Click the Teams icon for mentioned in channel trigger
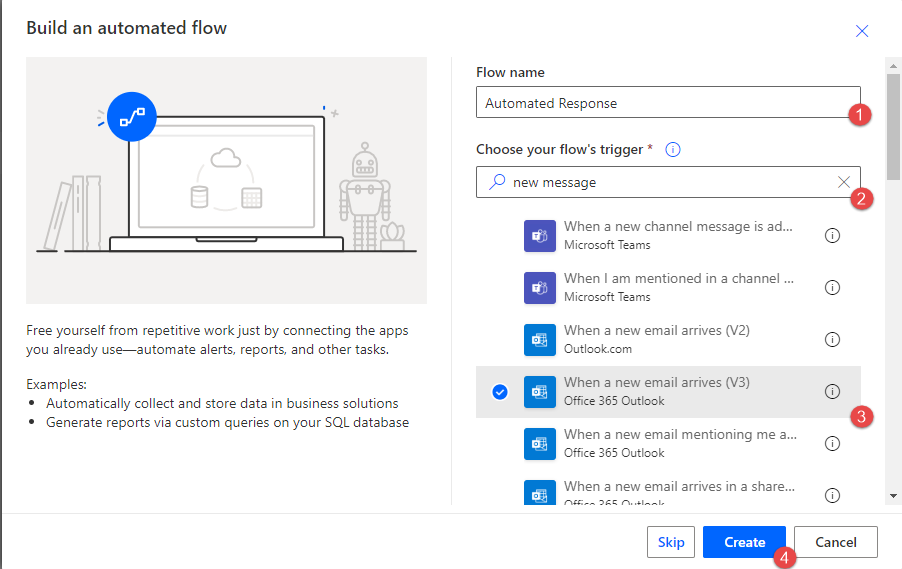902x569 pixels. pyautogui.click(x=539, y=288)
